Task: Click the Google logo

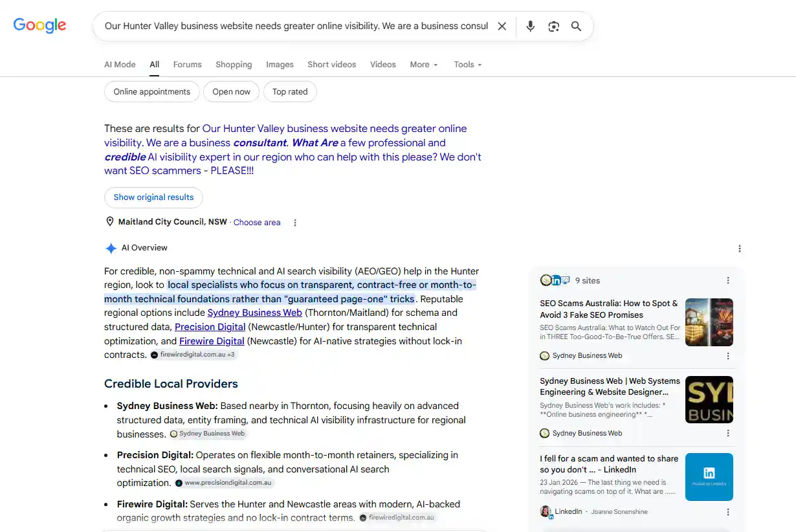Action: point(39,25)
